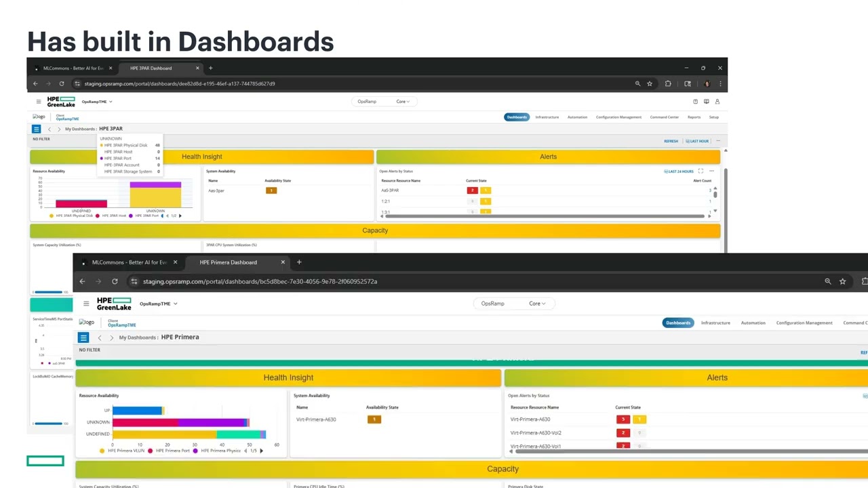Switch to MLCommons tab in HPE Primera window
Screen dimensions: 868x488
point(129,262)
